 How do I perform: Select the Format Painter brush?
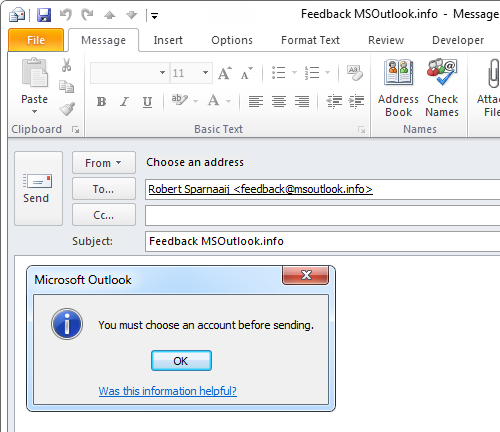point(67,109)
